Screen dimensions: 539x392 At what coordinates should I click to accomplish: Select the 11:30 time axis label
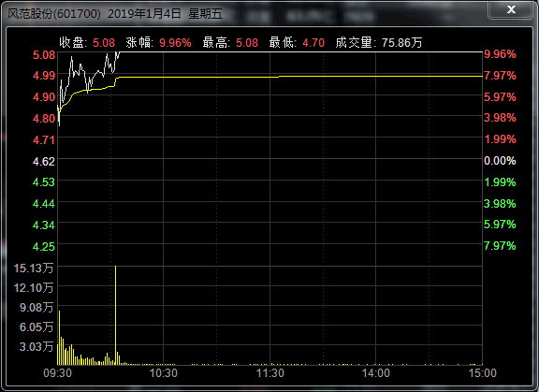(270, 373)
